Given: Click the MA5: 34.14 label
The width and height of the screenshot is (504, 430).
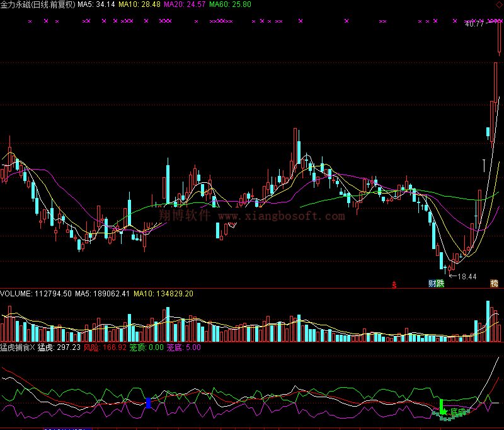Looking at the screenshot, I should 96,4.
